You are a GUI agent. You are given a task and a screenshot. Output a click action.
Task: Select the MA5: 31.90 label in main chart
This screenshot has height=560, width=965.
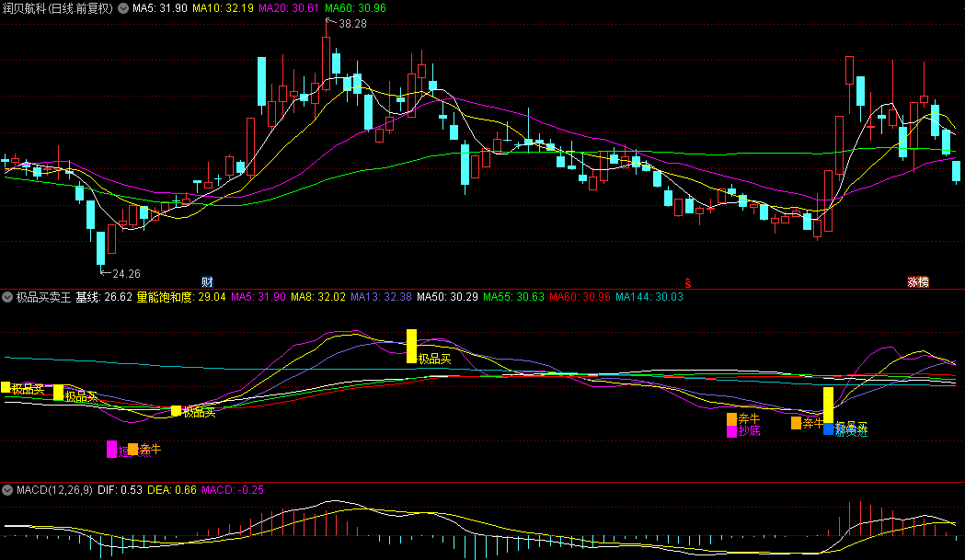(x=160, y=8)
